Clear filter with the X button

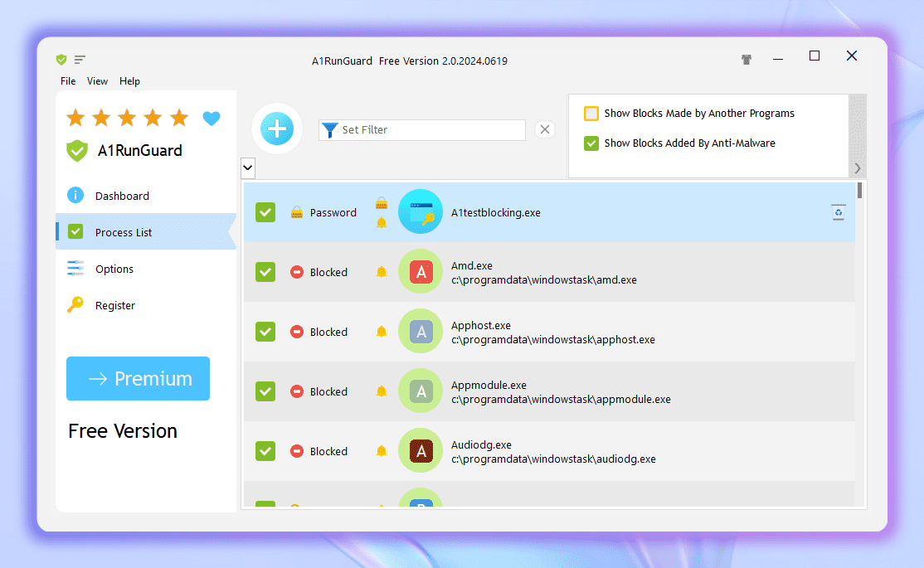tap(544, 129)
